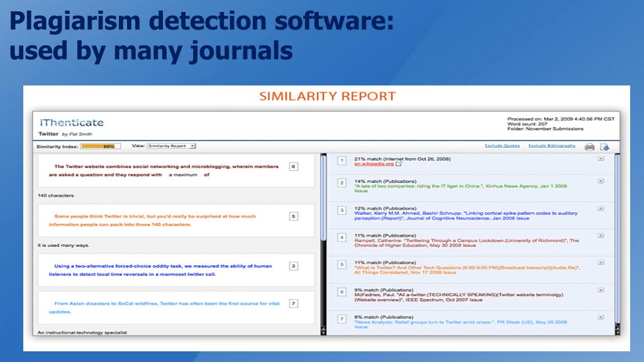Click the external-link icon next to en.wikipedia.org
This screenshot has width=644, height=362.
(398, 164)
